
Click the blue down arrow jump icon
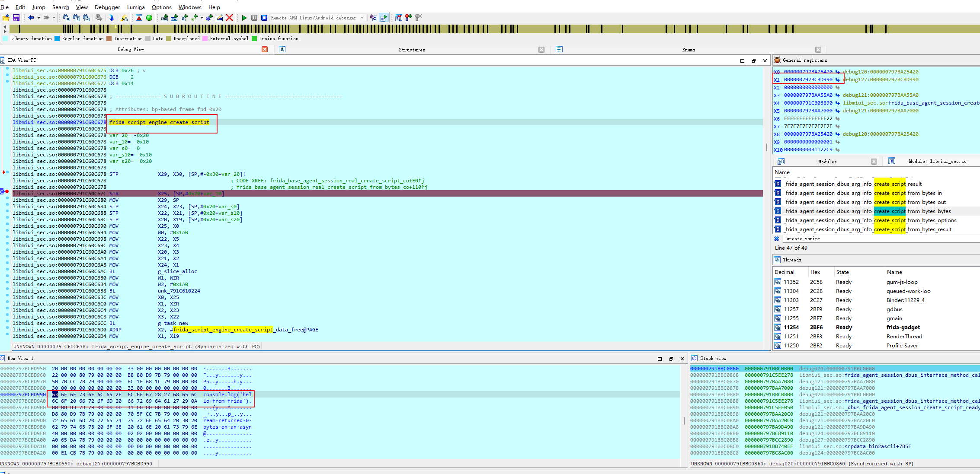coord(112,18)
